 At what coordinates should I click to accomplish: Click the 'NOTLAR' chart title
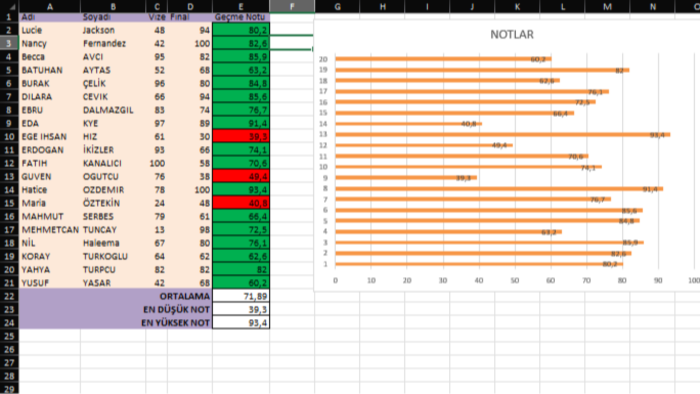pos(512,34)
